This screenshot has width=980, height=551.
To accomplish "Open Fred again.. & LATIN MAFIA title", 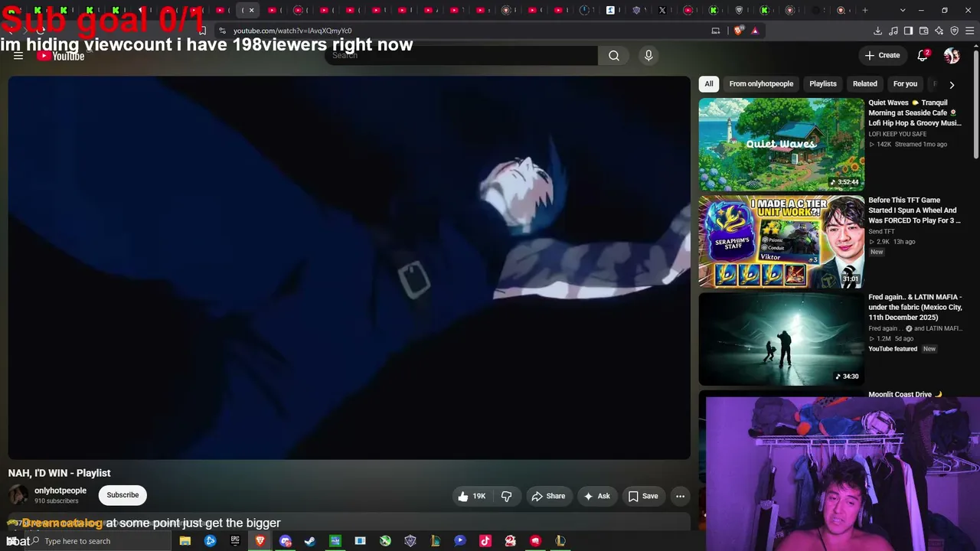I will click(x=915, y=307).
